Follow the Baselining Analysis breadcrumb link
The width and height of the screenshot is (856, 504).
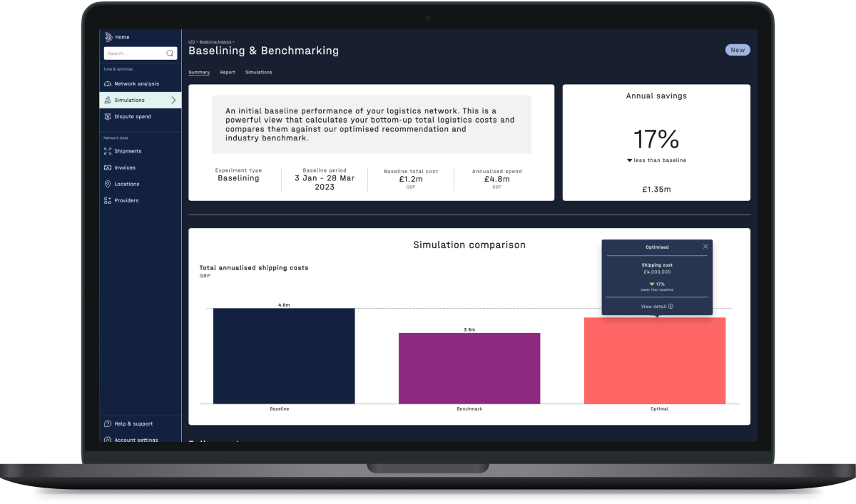(215, 42)
